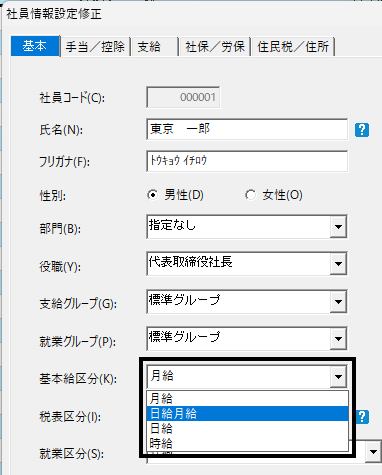Pick 日給 from the dropdown list

(247, 428)
